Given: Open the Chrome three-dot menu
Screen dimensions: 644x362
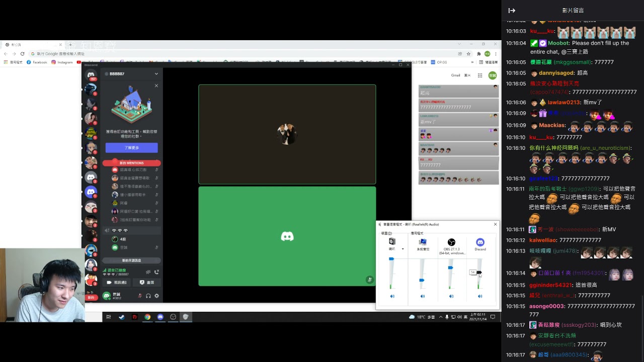Looking at the screenshot, I should point(497,54).
